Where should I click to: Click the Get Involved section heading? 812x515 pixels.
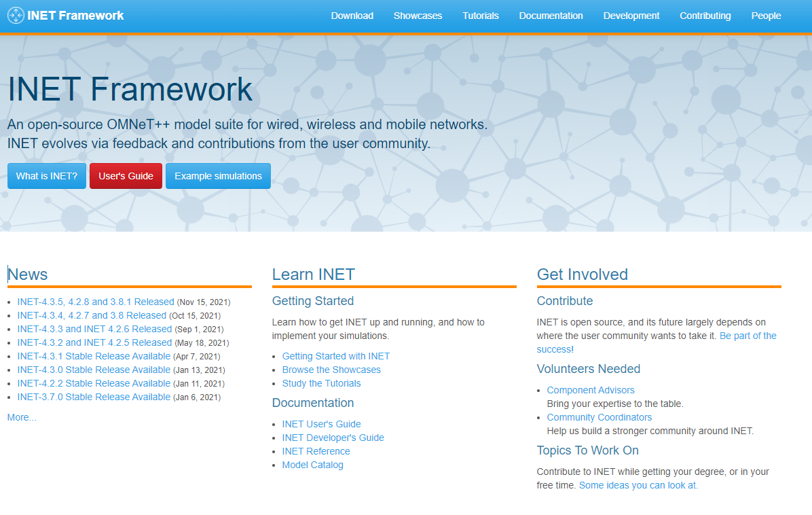[x=582, y=274]
